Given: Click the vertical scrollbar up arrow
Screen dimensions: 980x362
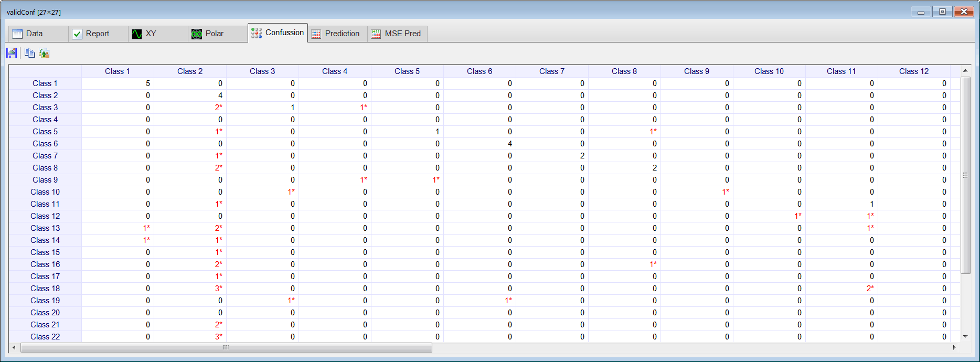Looking at the screenshot, I should [965, 70].
